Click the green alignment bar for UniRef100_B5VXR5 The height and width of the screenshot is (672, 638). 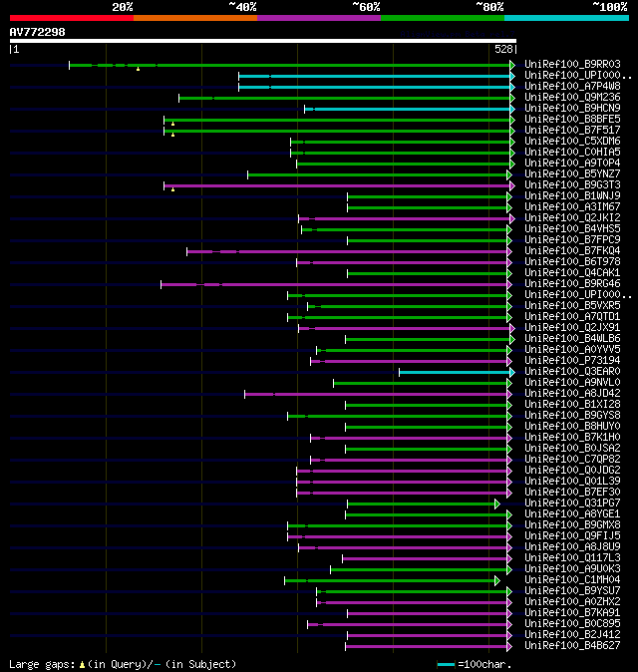coord(408,307)
